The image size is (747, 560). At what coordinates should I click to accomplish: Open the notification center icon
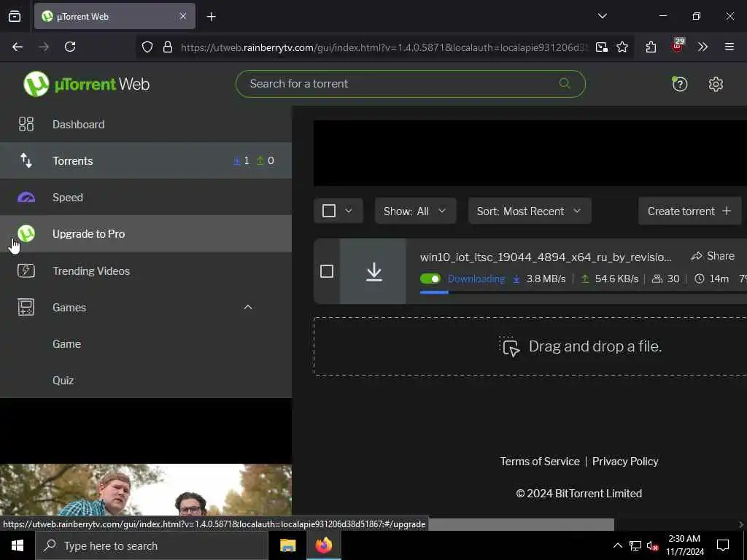[723, 545]
